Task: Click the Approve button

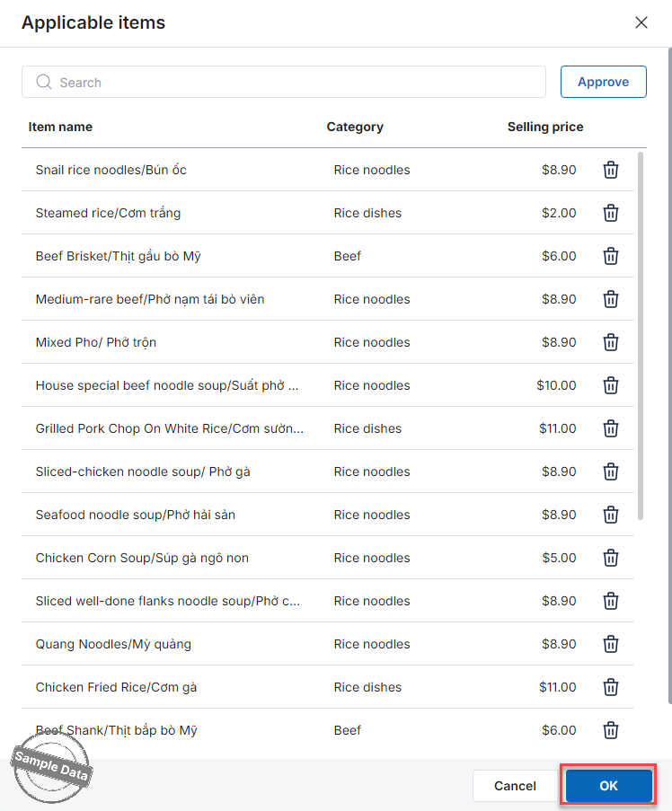Action: pos(603,82)
